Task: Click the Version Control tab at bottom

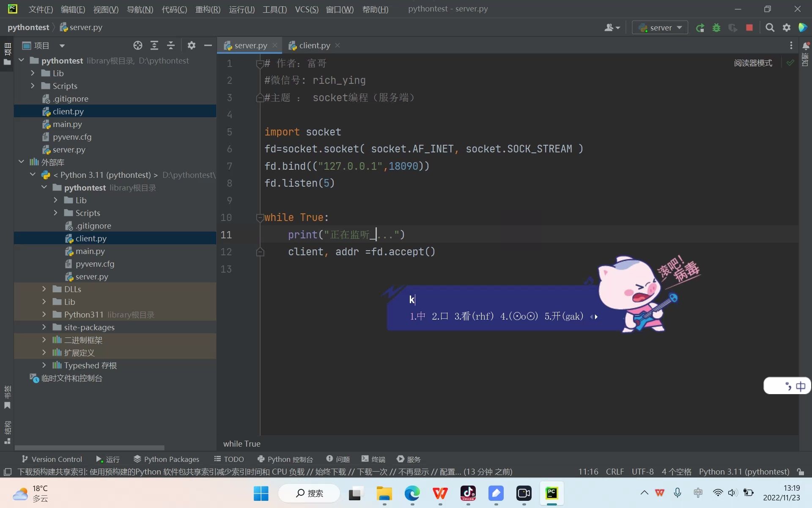Action: 57,459
